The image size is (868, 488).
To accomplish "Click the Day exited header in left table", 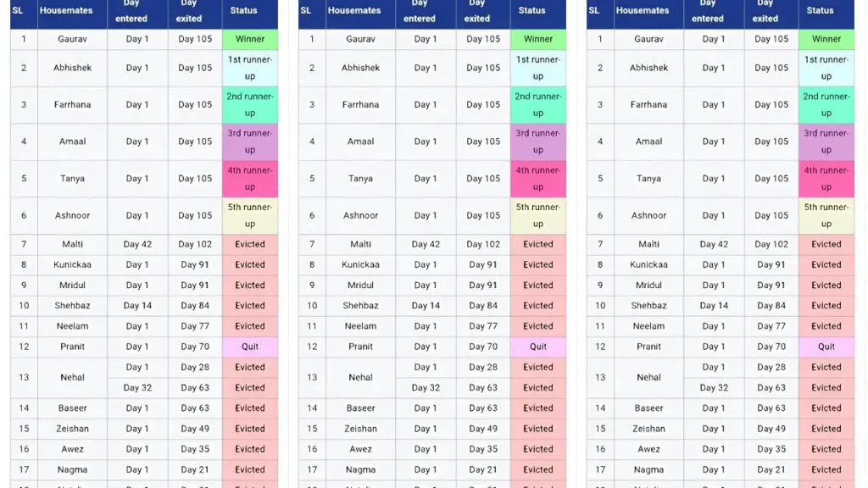I will pos(189,10).
